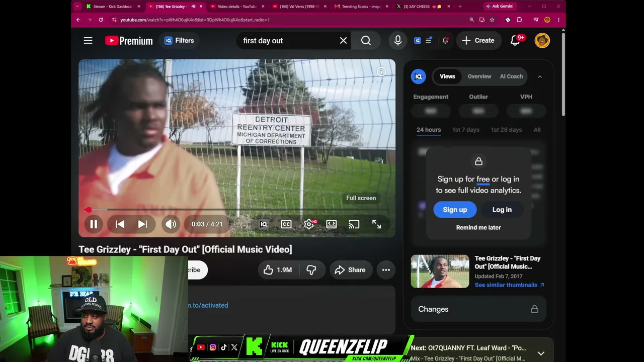The width and height of the screenshot is (644, 362).
Task: Bookmark this page with the star icon
Action: pos(492,20)
